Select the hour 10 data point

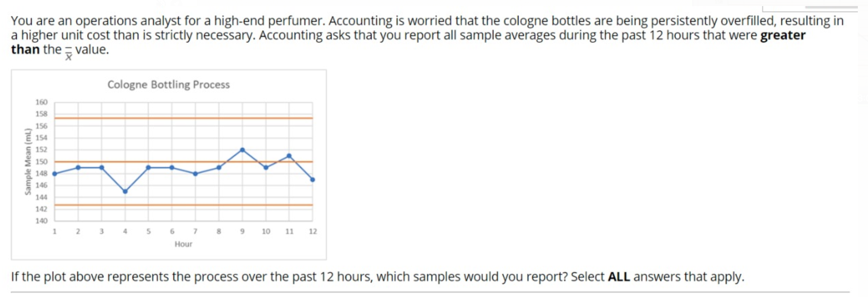pyautogui.click(x=266, y=167)
